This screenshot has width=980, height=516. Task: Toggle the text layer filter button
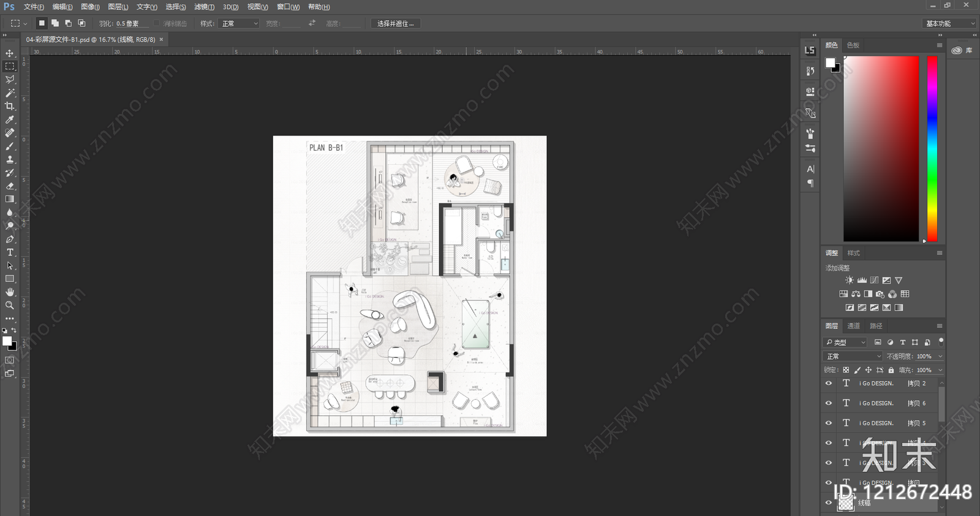tap(903, 343)
